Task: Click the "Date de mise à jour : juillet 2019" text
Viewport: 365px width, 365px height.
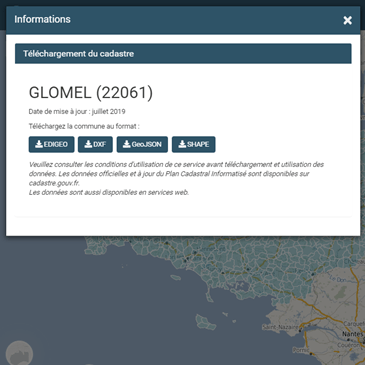Action: [x=77, y=112]
